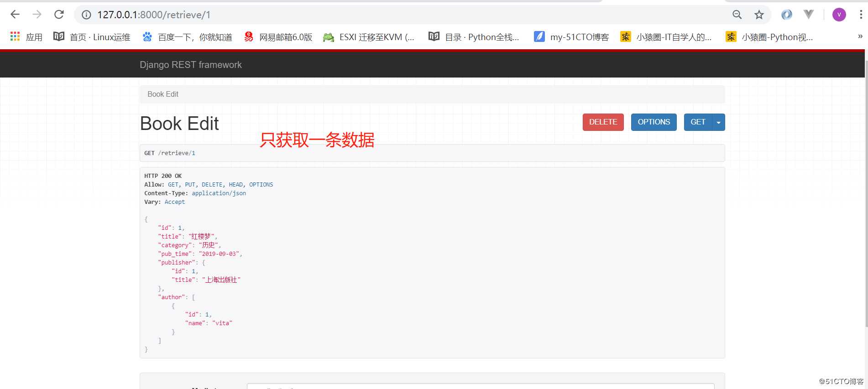This screenshot has width=868, height=389.
Task: Click the "上海出版社" publisher title value
Action: click(221, 280)
